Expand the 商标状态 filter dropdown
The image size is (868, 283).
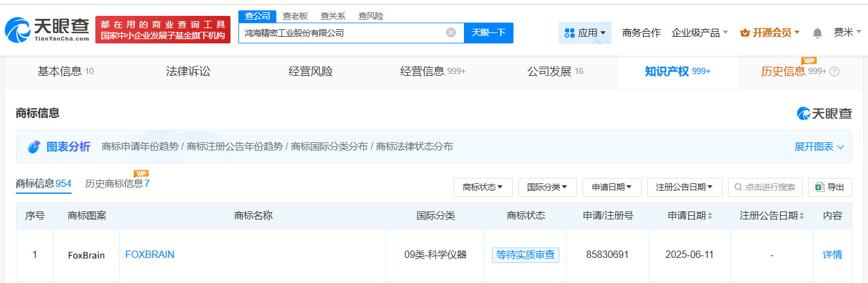click(483, 187)
